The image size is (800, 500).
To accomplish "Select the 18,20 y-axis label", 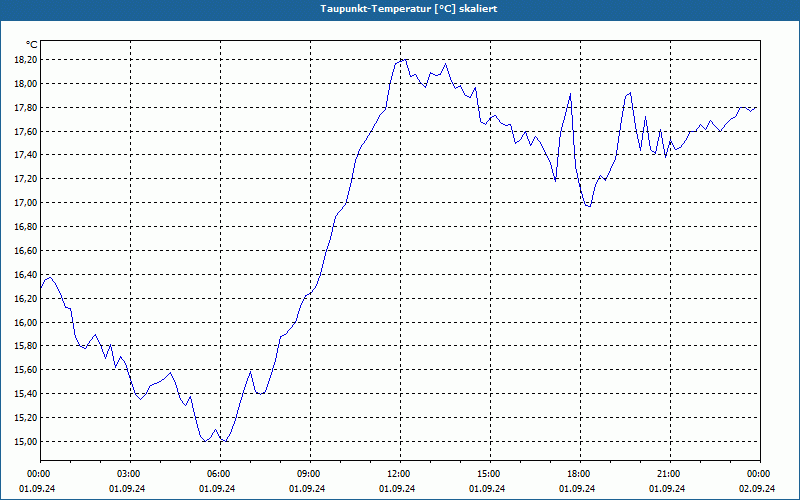I will pos(27,60).
